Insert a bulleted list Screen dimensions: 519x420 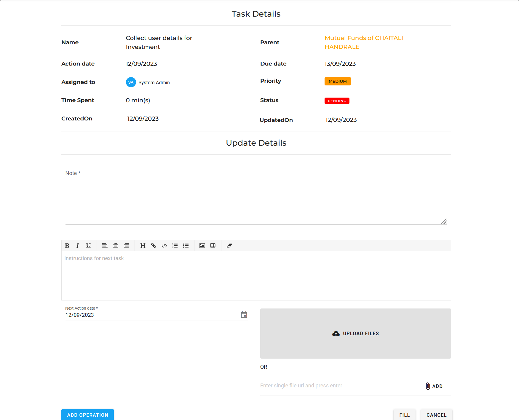[x=186, y=246]
